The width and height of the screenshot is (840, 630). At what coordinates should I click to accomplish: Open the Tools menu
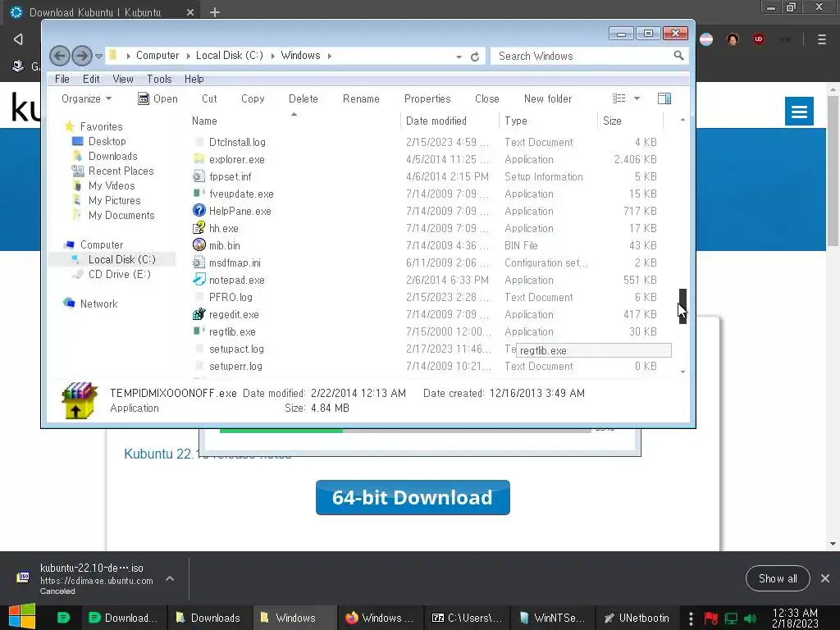[159, 79]
